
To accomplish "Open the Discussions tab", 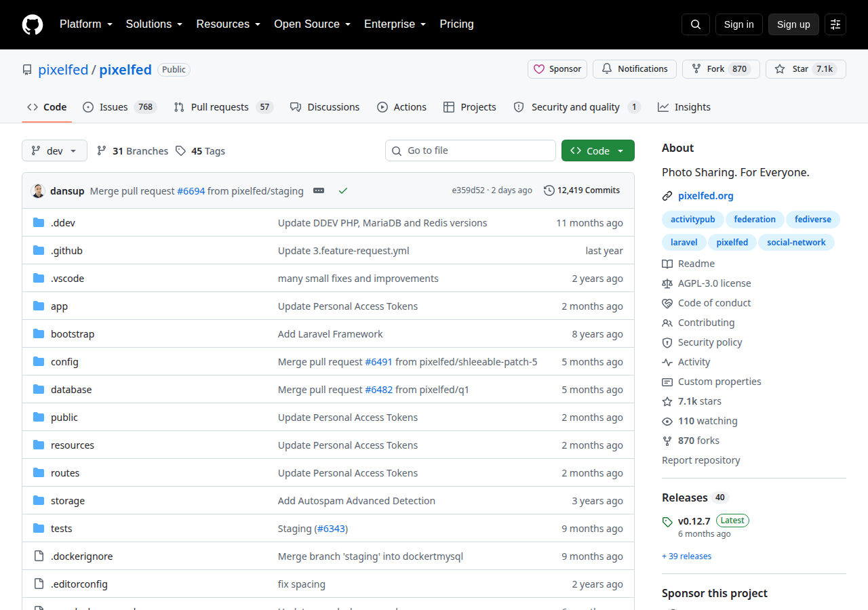I will [x=324, y=107].
